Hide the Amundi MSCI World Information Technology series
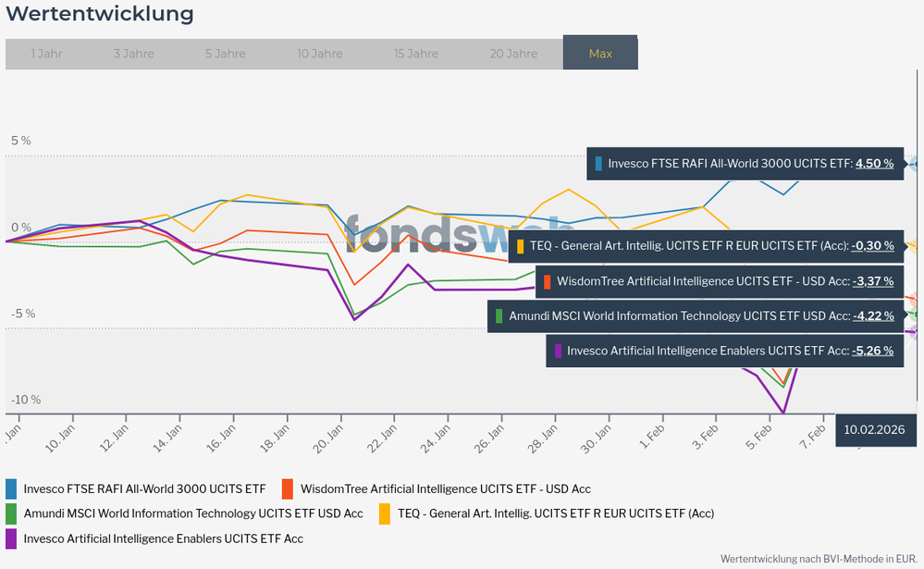The height and width of the screenshot is (569, 924). tap(193, 513)
